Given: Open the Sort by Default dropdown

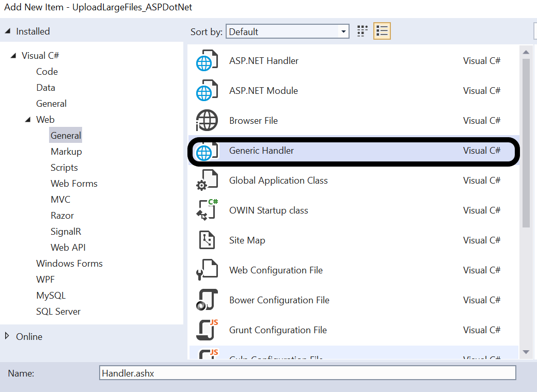Looking at the screenshot, I should [x=287, y=31].
